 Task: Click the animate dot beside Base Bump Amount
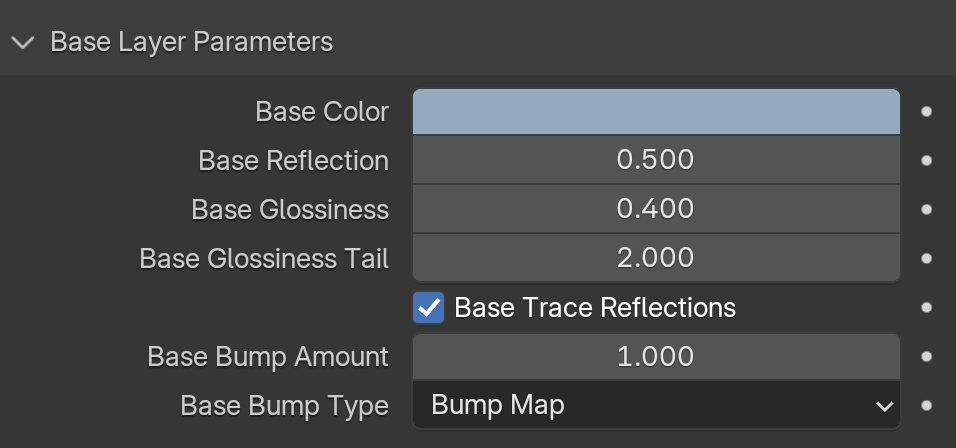[x=927, y=357]
